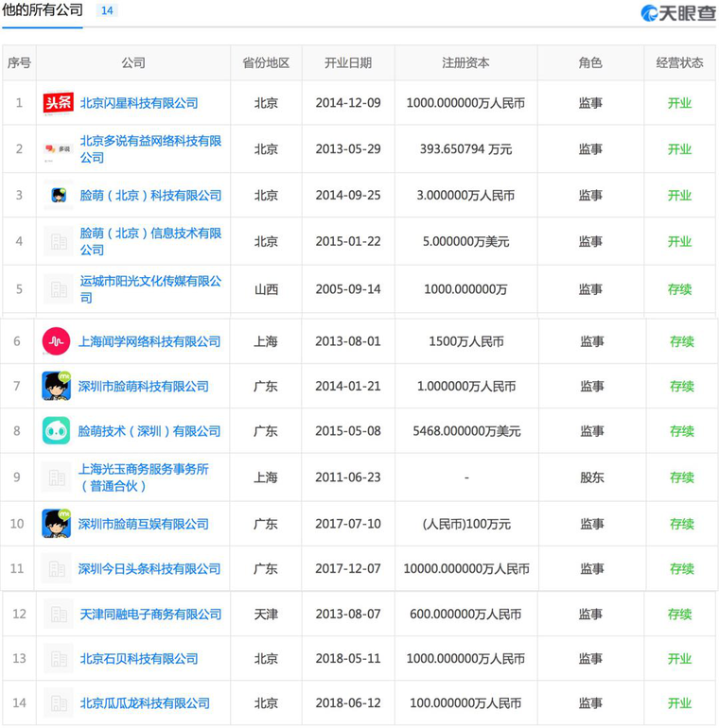
Task: Click placeholder logo of 上海光玉商务服务事务所
Action: pyautogui.click(x=57, y=477)
